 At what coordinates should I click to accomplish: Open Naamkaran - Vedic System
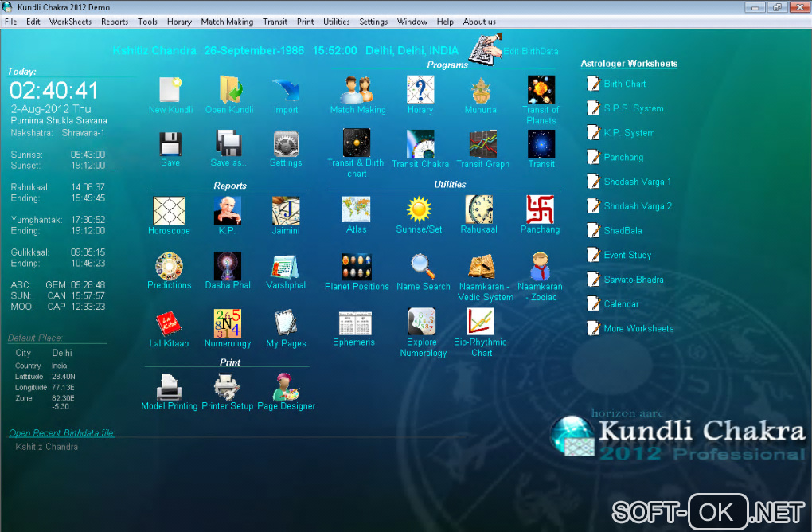pos(482,267)
